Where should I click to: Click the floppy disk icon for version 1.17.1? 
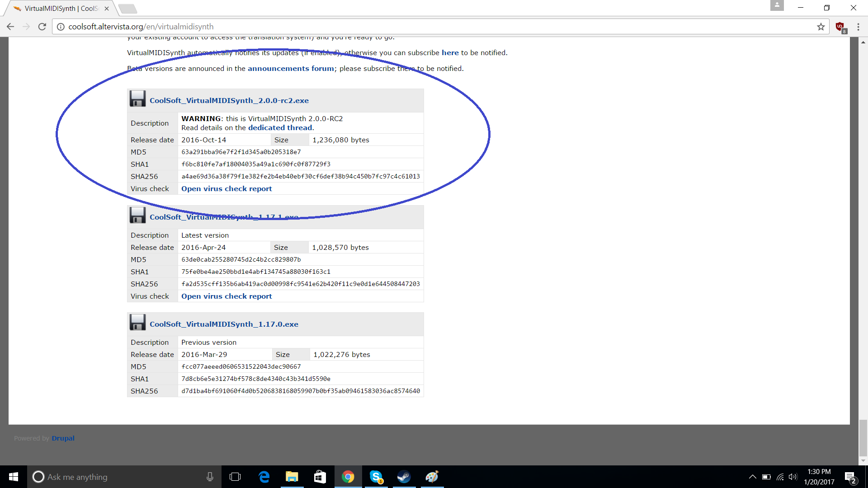[x=137, y=216]
